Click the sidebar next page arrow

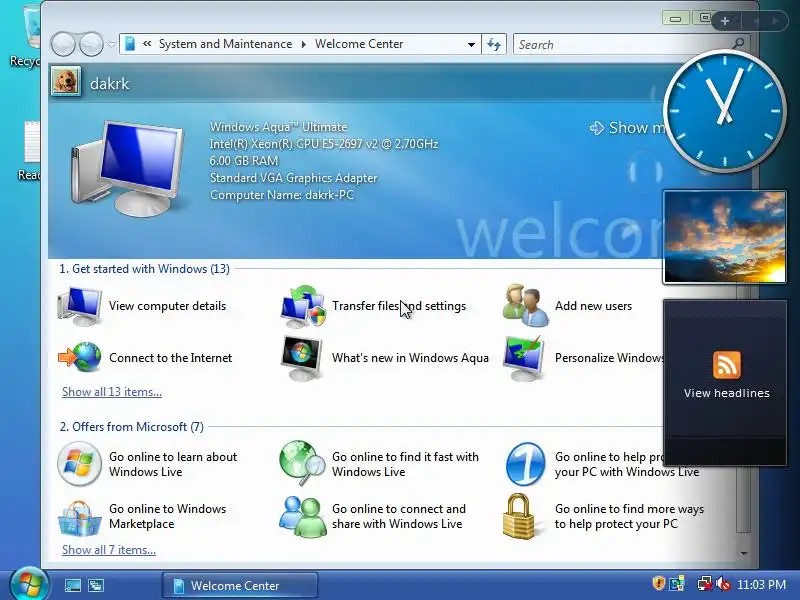(x=776, y=21)
